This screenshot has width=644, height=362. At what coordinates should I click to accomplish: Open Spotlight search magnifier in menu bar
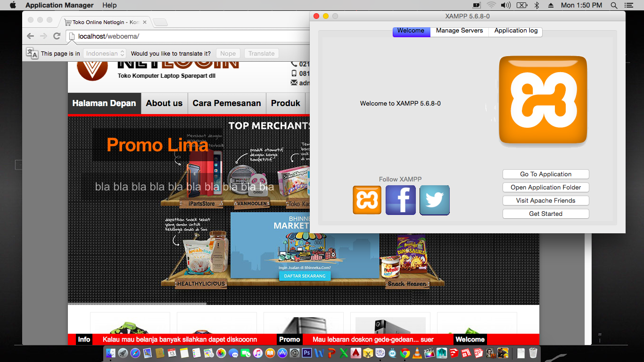coord(614,5)
